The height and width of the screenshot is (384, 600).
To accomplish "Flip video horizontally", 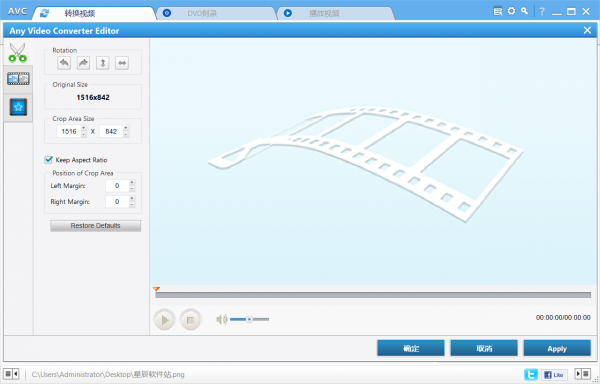I will pos(122,63).
